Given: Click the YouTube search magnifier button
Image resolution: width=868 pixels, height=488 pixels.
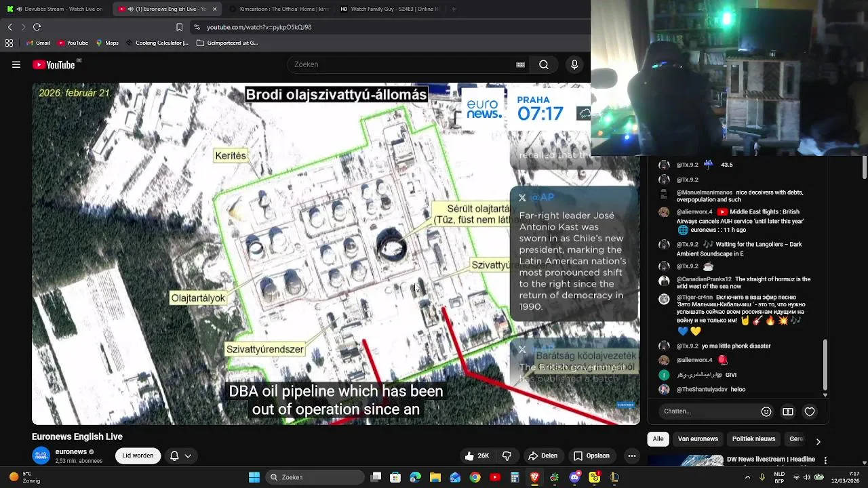Looking at the screenshot, I should pos(544,64).
